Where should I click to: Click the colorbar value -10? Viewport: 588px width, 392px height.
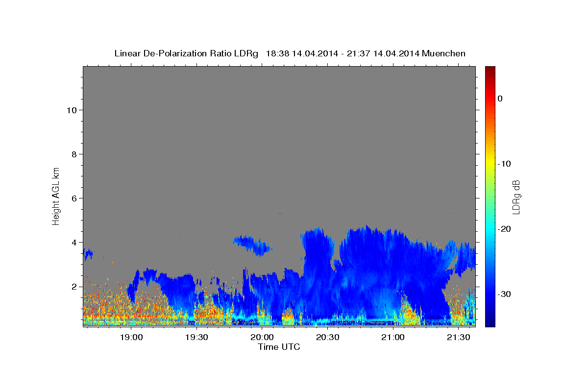[504, 164]
